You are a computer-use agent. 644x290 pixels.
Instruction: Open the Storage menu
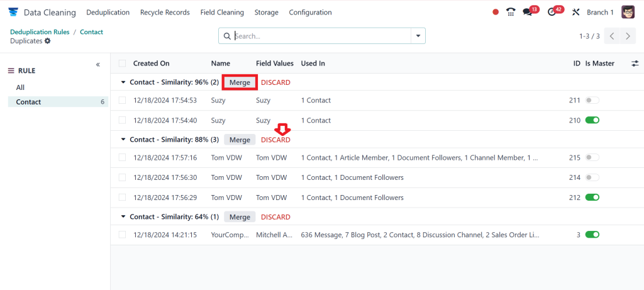click(267, 13)
